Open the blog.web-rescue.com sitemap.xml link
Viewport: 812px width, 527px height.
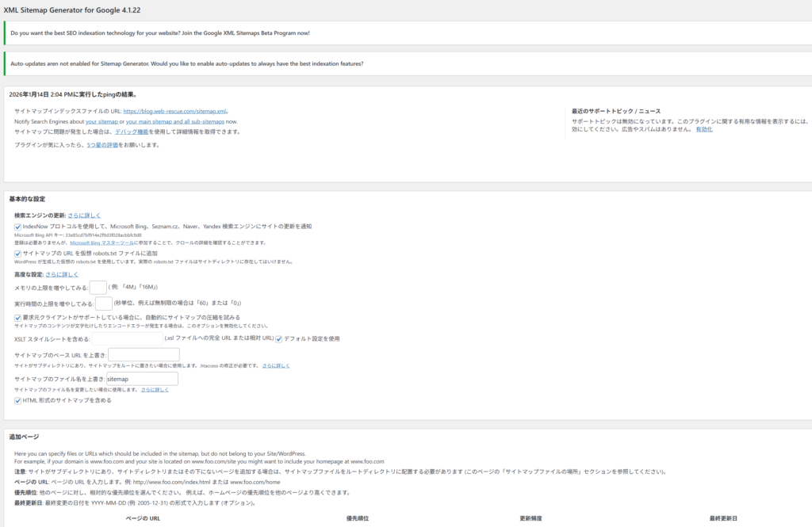point(175,112)
